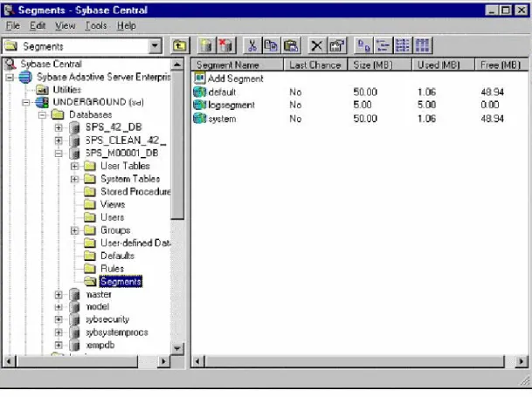Expand the SPS_42_DB database node
The width and height of the screenshot is (532, 397).
[x=59, y=127]
